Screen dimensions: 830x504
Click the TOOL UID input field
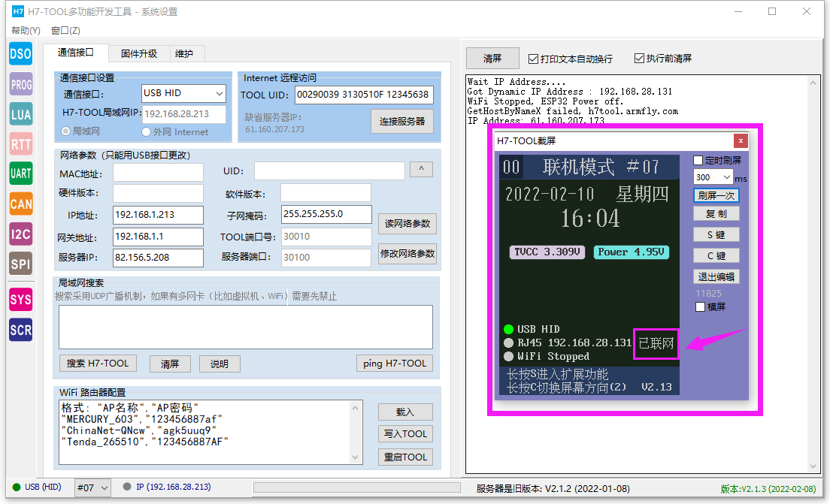point(364,94)
